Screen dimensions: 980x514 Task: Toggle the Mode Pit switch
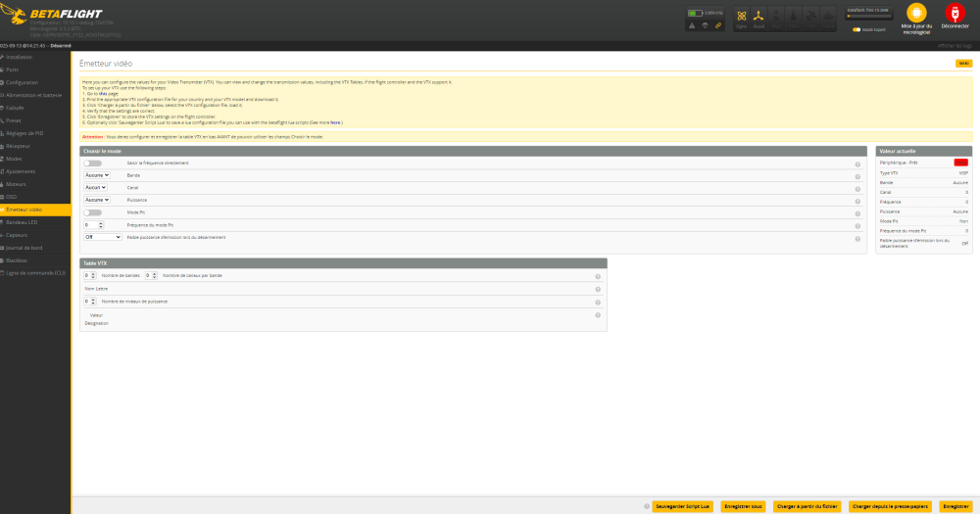point(93,211)
